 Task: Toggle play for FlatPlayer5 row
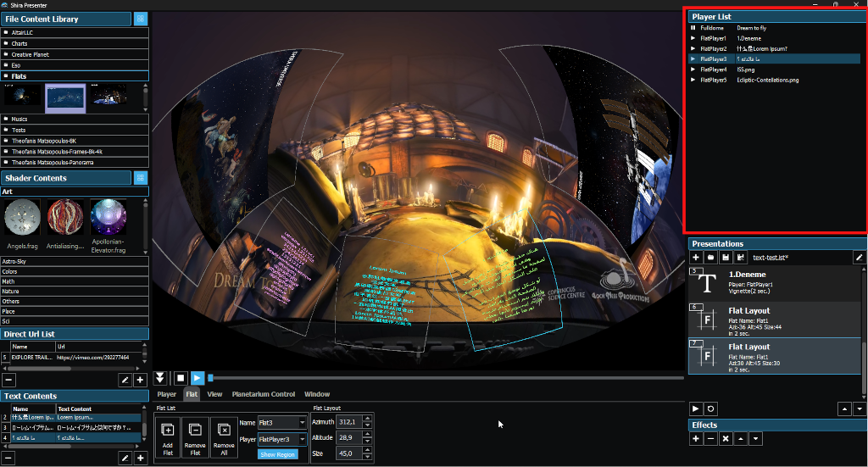tap(693, 81)
